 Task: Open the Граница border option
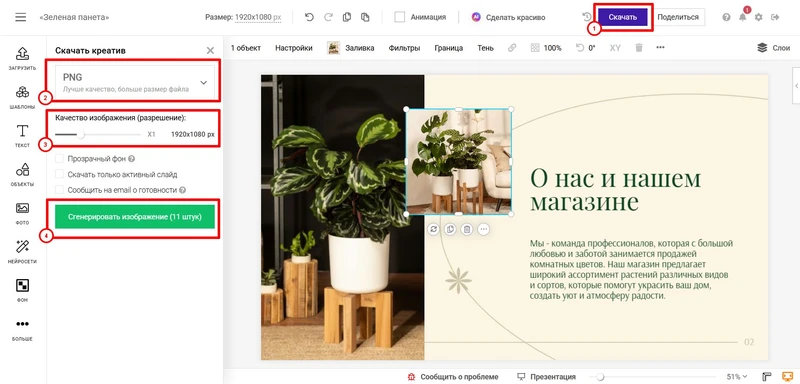click(x=448, y=48)
